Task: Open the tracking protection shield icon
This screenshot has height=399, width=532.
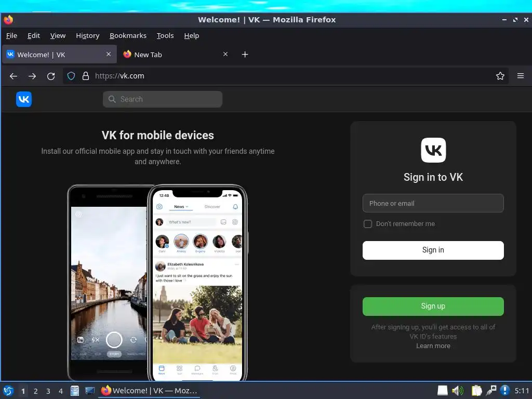Action: [71, 76]
